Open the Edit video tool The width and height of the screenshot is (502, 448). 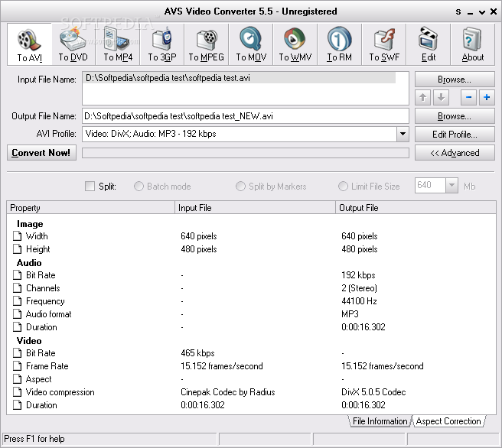point(429,44)
